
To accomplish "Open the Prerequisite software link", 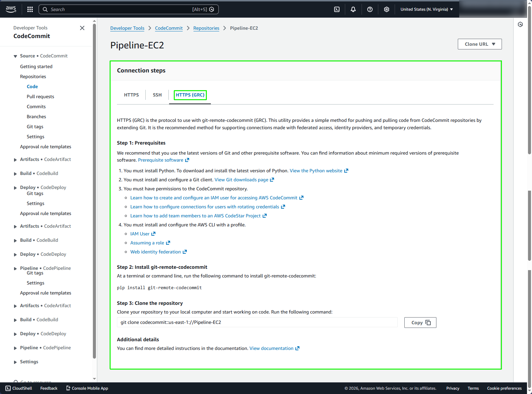I will [163, 160].
